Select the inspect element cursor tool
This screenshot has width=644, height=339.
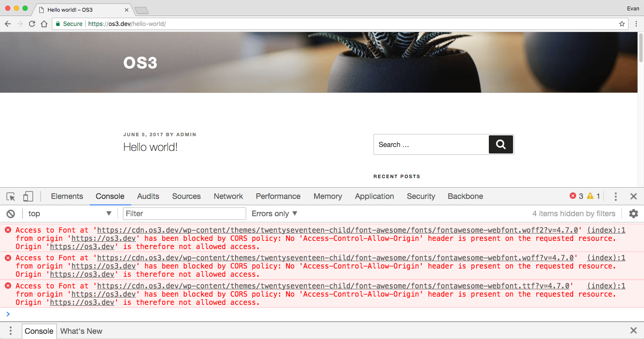[10, 196]
